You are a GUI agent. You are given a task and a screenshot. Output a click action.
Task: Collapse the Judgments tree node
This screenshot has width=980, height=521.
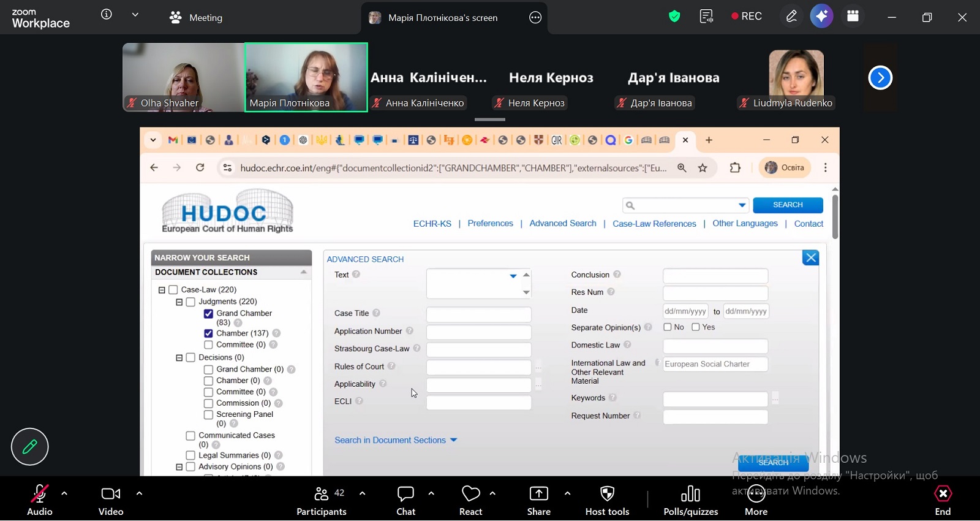[x=179, y=302]
